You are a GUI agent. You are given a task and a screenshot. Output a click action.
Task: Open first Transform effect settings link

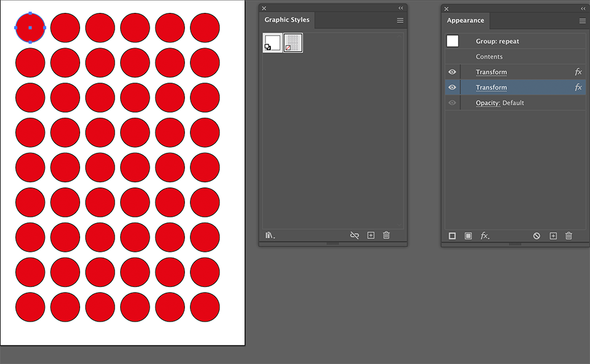click(491, 72)
